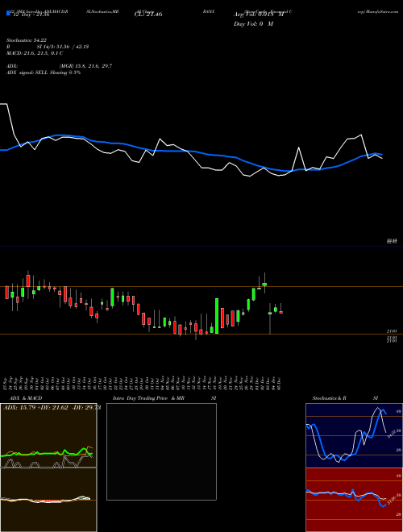Click the 'SI 14/3: 51.56 / 42.13' readout
Viewport: 403px width, 532px height.
63,47
